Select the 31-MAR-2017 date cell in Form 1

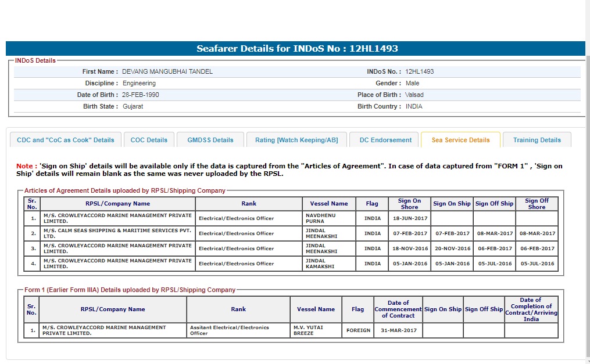coord(398,330)
